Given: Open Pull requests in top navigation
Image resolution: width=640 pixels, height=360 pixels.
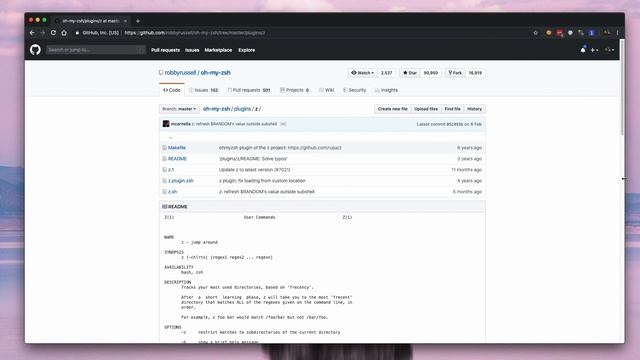Looking at the screenshot, I should (165, 50).
